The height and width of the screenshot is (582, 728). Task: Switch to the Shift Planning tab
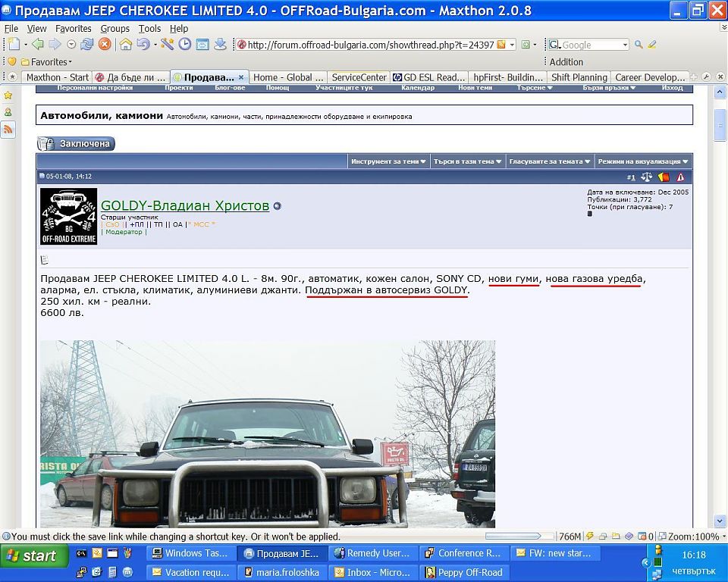pyautogui.click(x=579, y=77)
